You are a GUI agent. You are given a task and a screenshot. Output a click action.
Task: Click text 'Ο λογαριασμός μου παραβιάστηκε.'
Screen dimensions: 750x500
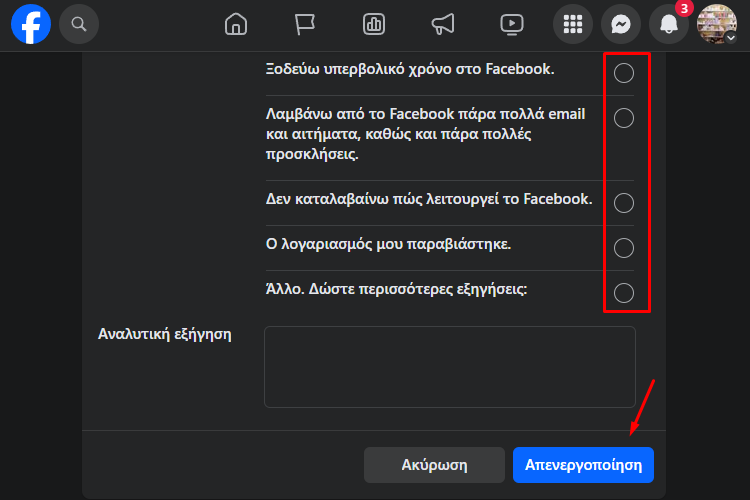[x=388, y=244]
